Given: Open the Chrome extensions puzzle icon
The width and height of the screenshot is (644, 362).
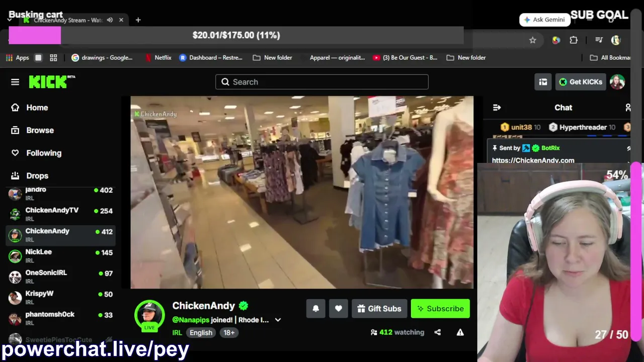Looking at the screenshot, I should (574, 40).
